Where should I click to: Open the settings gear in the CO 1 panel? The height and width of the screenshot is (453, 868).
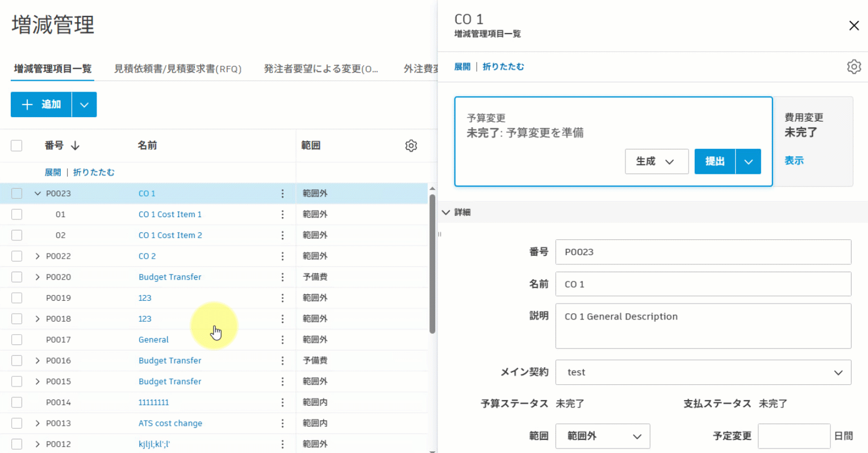coord(854,67)
